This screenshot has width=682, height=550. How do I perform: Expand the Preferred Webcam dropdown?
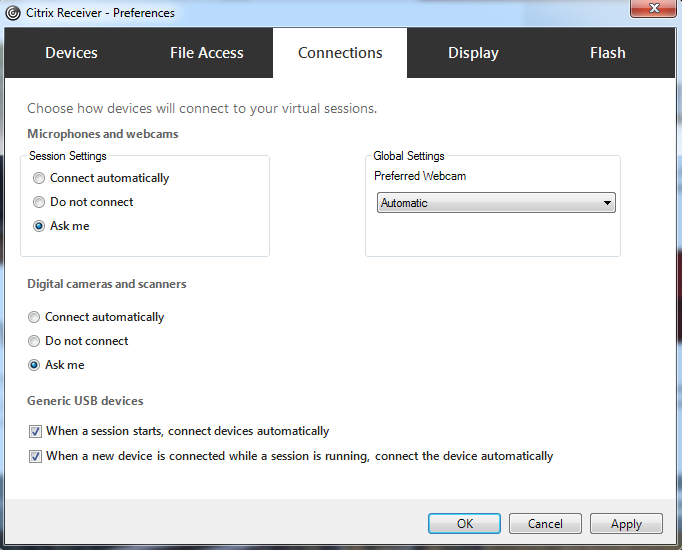[x=495, y=203]
